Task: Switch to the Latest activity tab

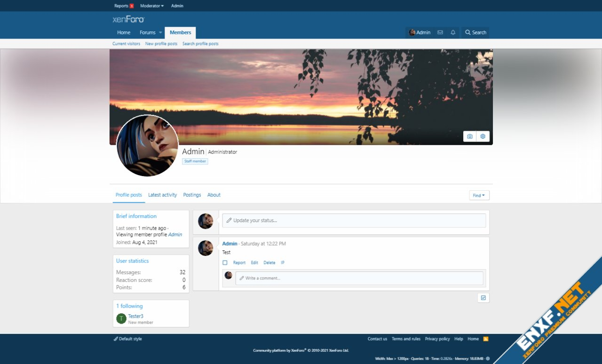Action: point(162,195)
